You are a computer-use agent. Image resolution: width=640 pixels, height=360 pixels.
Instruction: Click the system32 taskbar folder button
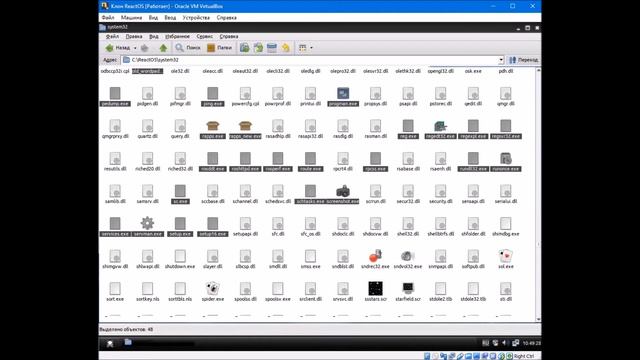[x=159, y=343]
